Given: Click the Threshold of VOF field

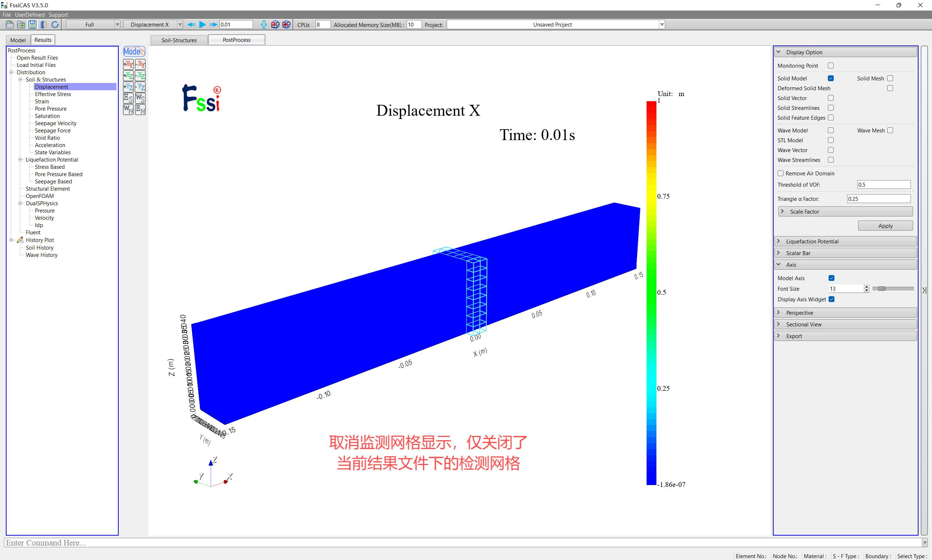Looking at the screenshot, I should pyautogui.click(x=884, y=184).
